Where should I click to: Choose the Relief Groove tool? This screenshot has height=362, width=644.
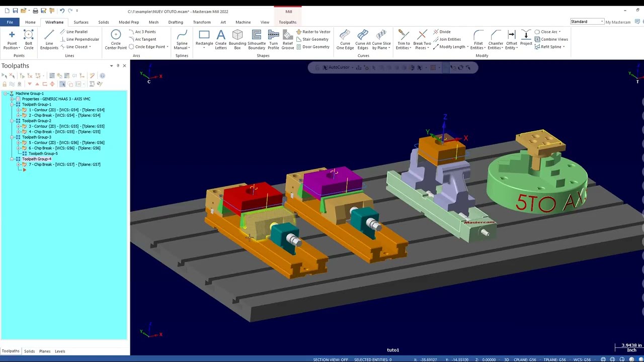click(287, 39)
